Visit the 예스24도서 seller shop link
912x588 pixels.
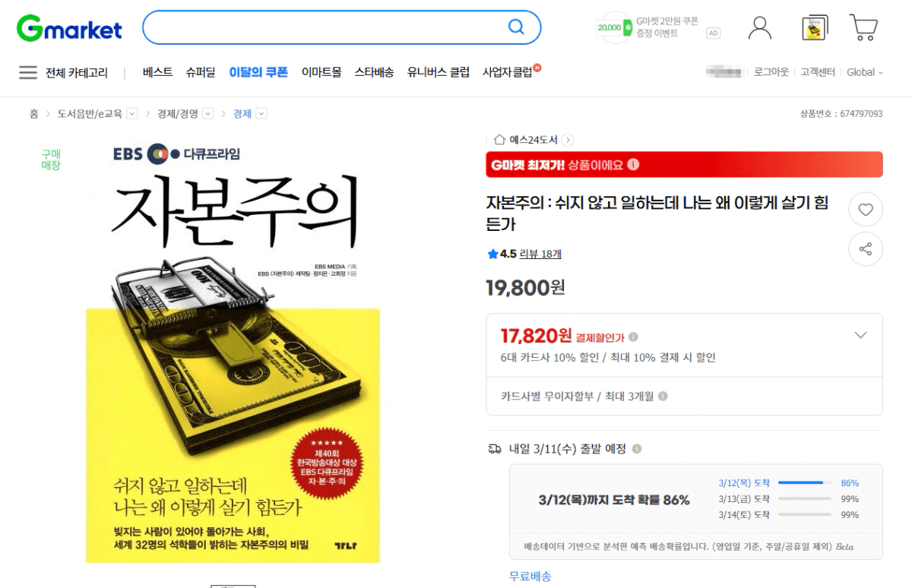coord(534,140)
